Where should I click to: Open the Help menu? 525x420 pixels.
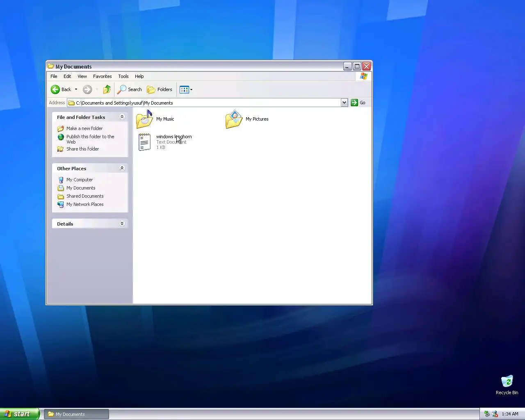[x=139, y=76]
